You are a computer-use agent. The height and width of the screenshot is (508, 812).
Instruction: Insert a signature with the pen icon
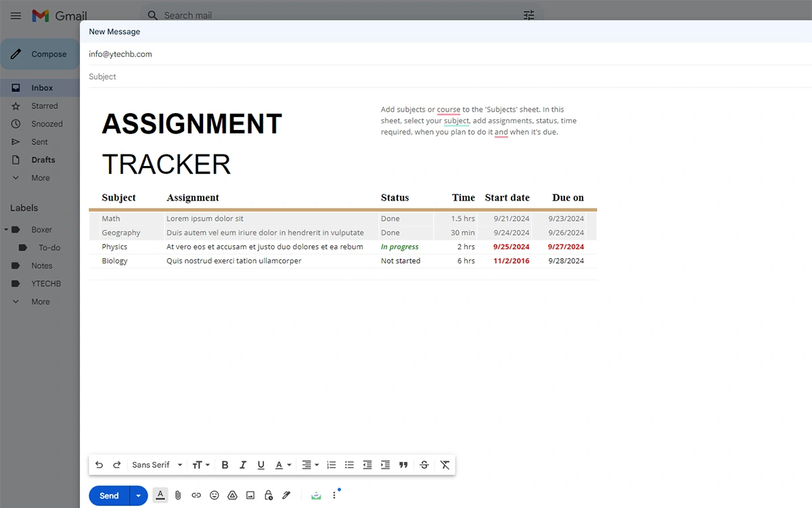point(286,495)
